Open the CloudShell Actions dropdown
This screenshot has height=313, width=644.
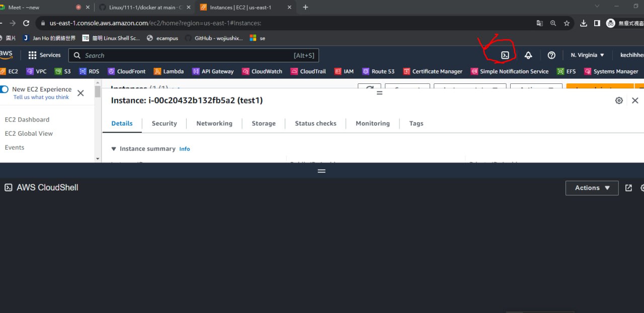592,188
